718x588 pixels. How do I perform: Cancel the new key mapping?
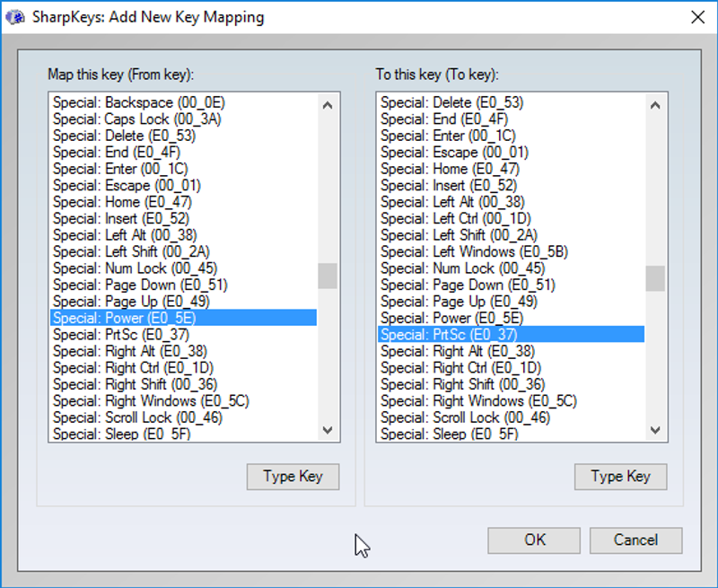point(636,540)
